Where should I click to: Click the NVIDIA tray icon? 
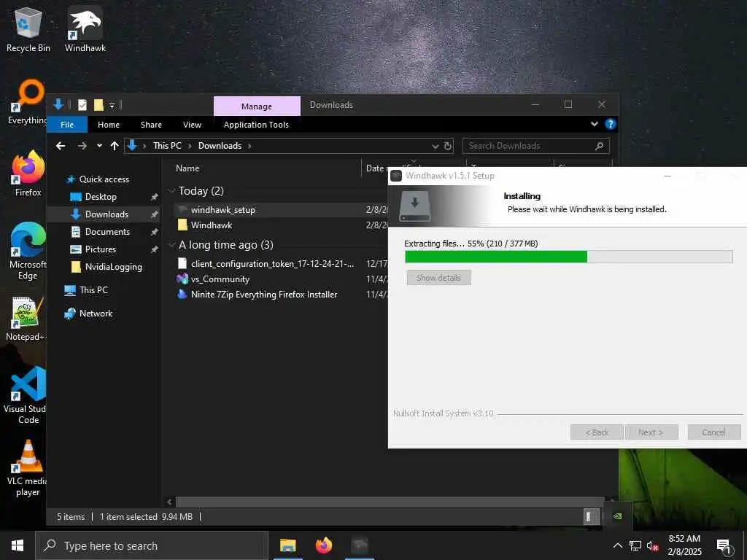(617, 516)
